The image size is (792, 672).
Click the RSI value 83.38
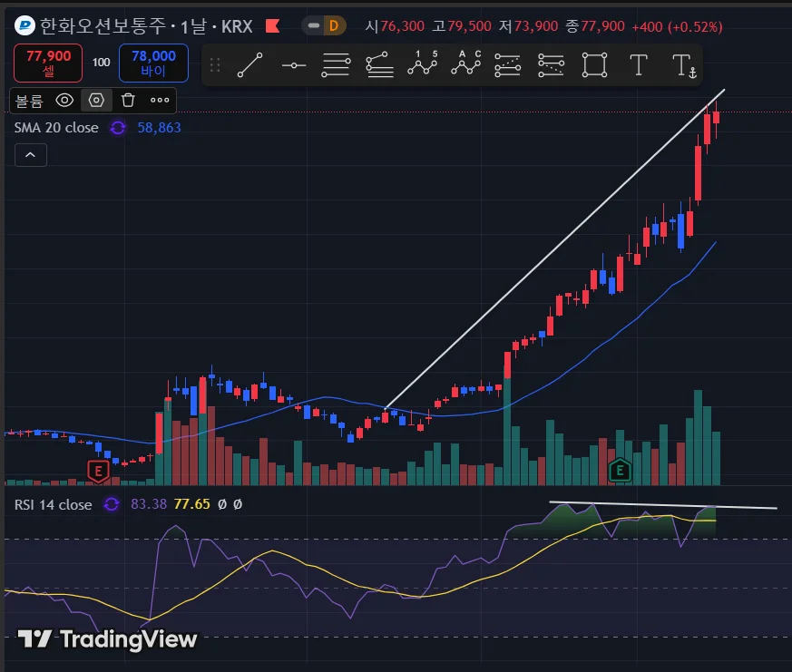point(149,504)
